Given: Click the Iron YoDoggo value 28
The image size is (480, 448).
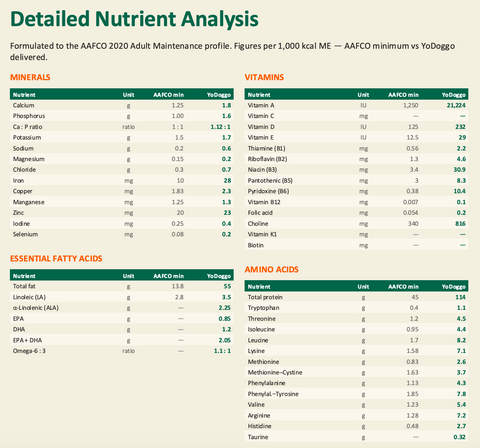Looking at the screenshot, I should pyautogui.click(x=227, y=181).
